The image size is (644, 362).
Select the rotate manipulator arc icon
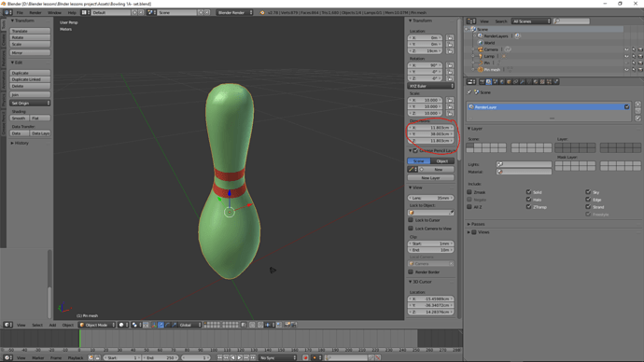(168, 325)
